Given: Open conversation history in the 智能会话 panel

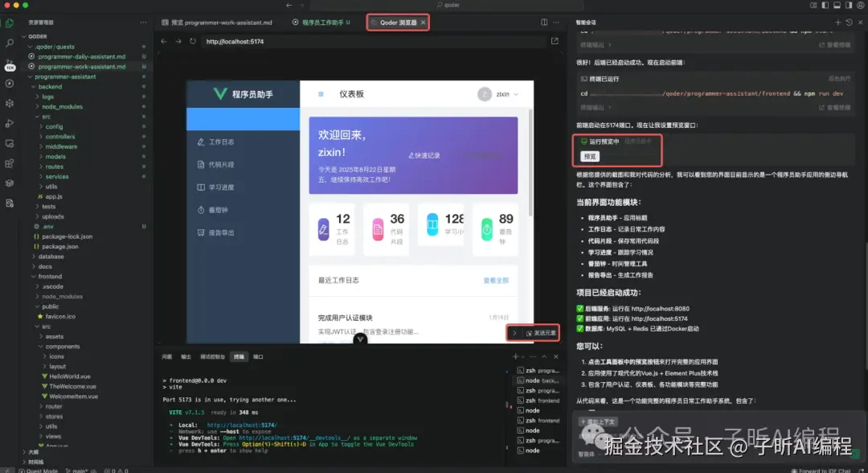Looking at the screenshot, I should point(849,22).
